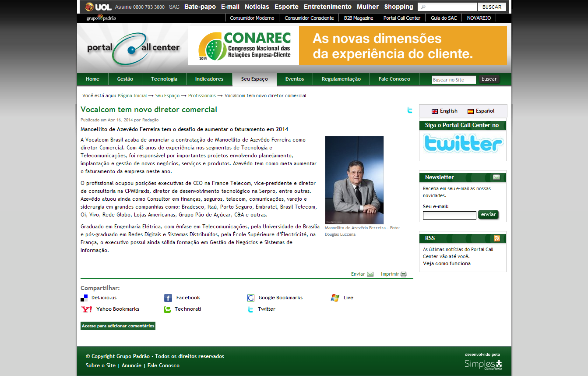Click the Grupo Padrão logo
Screen dimensions: 588x376
(101, 18)
